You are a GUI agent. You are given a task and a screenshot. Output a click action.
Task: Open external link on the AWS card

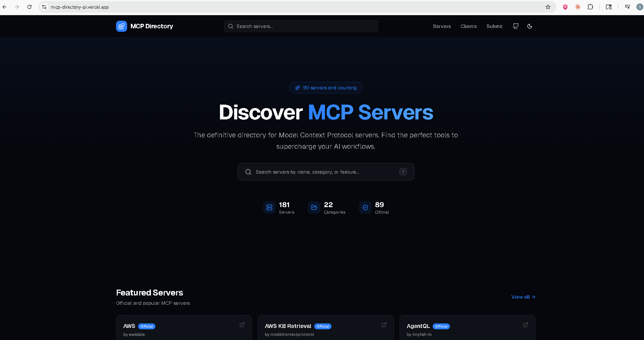pyautogui.click(x=242, y=325)
